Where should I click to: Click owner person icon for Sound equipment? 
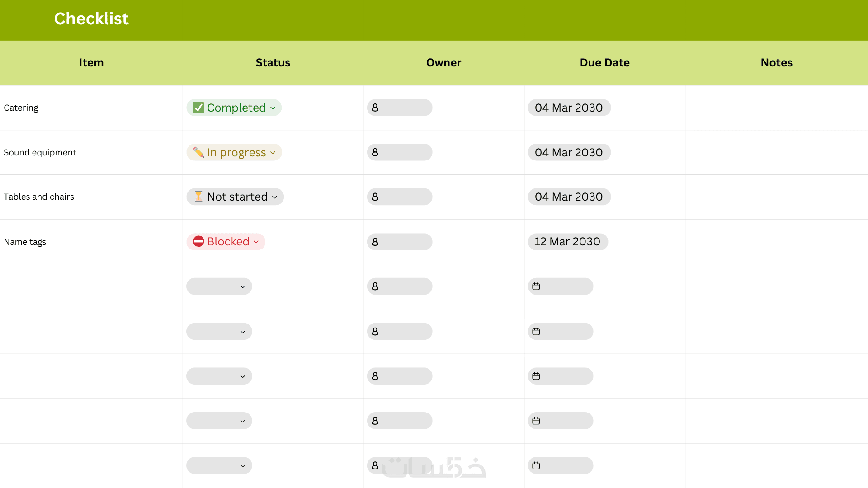(x=375, y=152)
